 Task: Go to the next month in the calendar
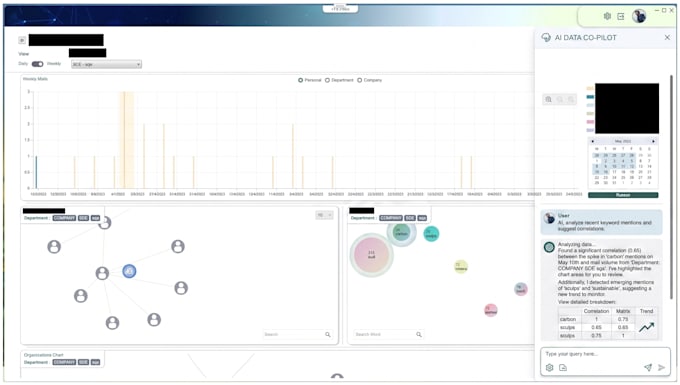653,141
